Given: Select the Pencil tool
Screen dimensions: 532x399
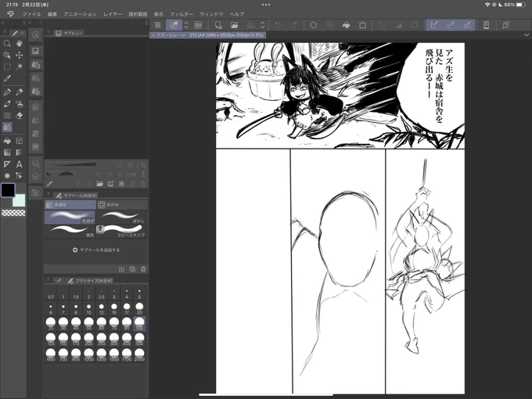Looking at the screenshot, I should pos(20,92).
